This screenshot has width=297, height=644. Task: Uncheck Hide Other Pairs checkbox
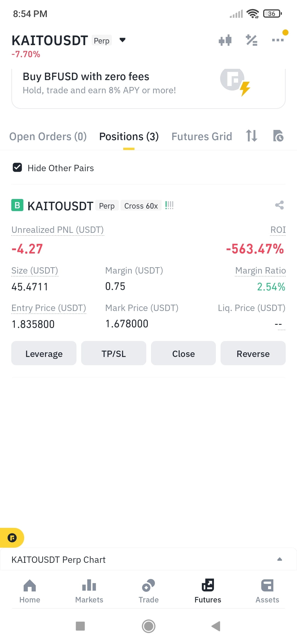pyautogui.click(x=17, y=167)
